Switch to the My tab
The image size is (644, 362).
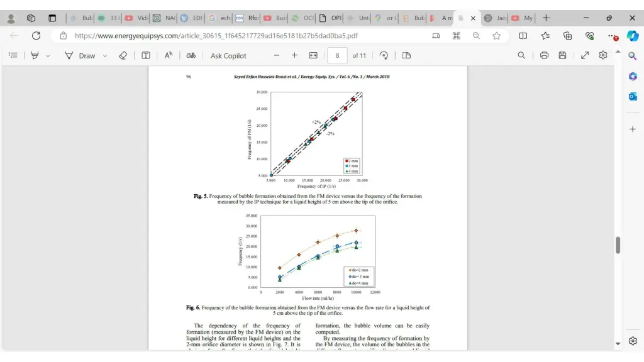(x=523, y=18)
